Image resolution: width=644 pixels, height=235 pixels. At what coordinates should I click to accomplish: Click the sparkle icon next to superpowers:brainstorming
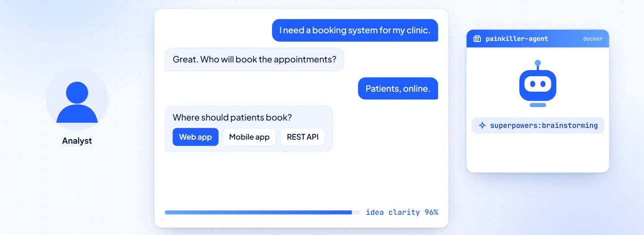pyautogui.click(x=482, y=126)
